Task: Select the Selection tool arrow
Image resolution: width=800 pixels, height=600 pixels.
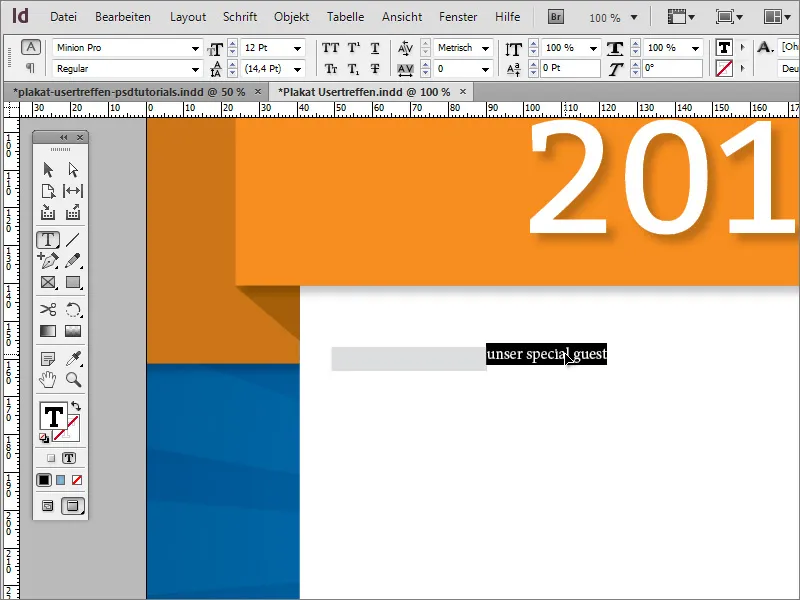Action: point(47,168)
